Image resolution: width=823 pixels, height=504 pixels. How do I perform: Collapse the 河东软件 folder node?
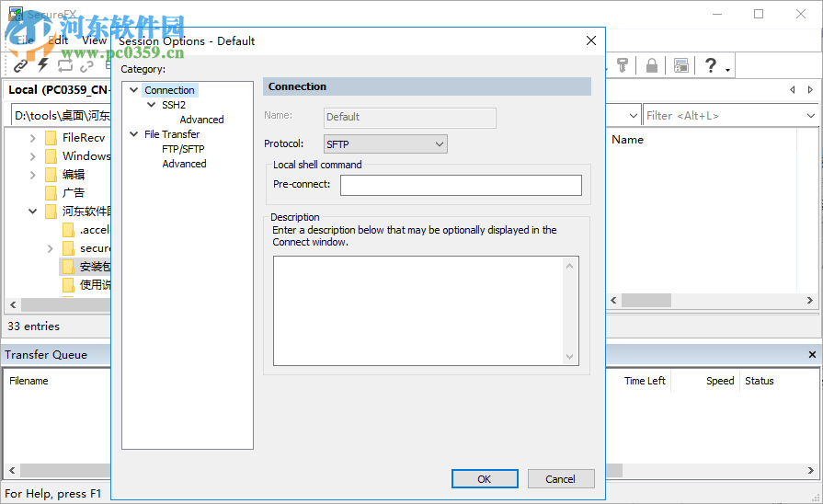point(32,211)
